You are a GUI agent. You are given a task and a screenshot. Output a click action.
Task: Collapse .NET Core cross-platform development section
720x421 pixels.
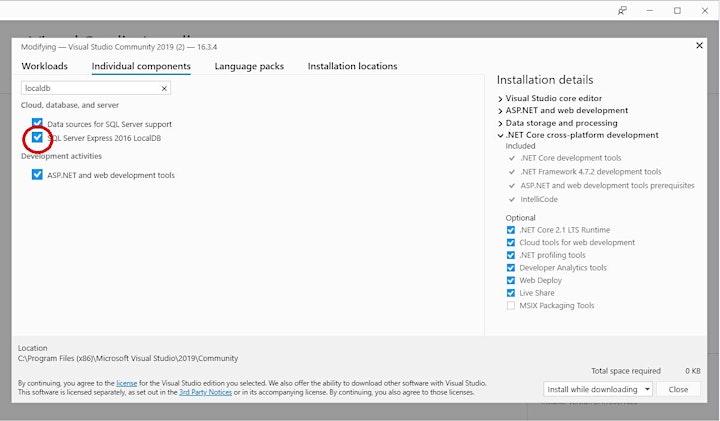500,135
